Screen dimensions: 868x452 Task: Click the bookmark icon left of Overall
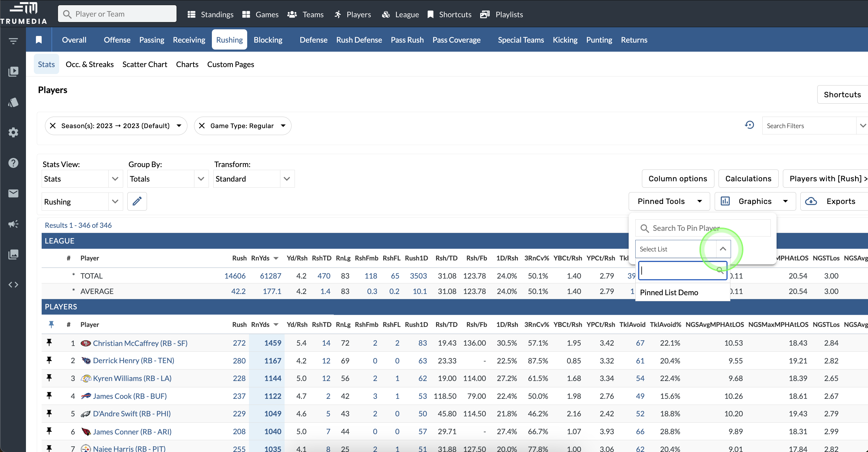tap(39, 40)
